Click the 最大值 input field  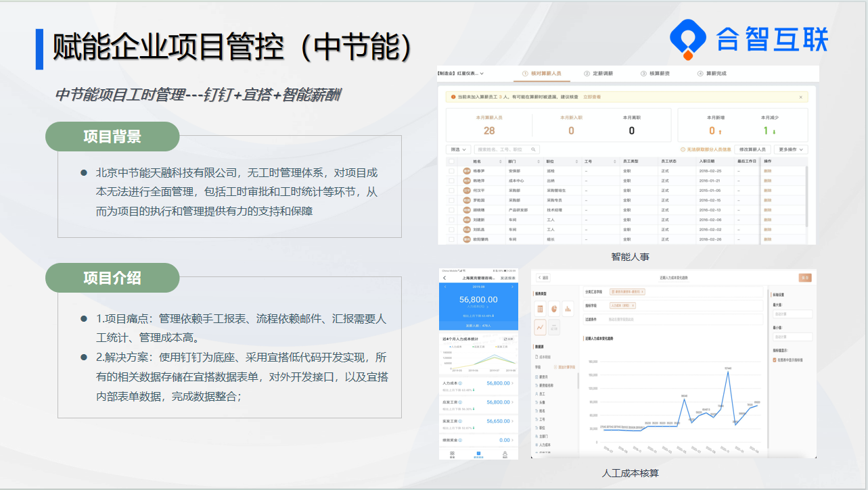pyautogui.click(x=792, y=314)
